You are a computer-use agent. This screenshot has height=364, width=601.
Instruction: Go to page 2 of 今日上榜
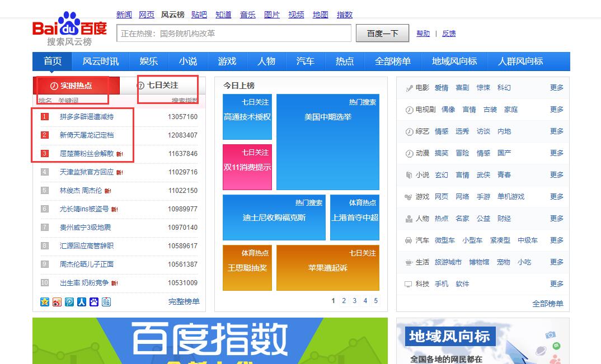coord(344,301)
